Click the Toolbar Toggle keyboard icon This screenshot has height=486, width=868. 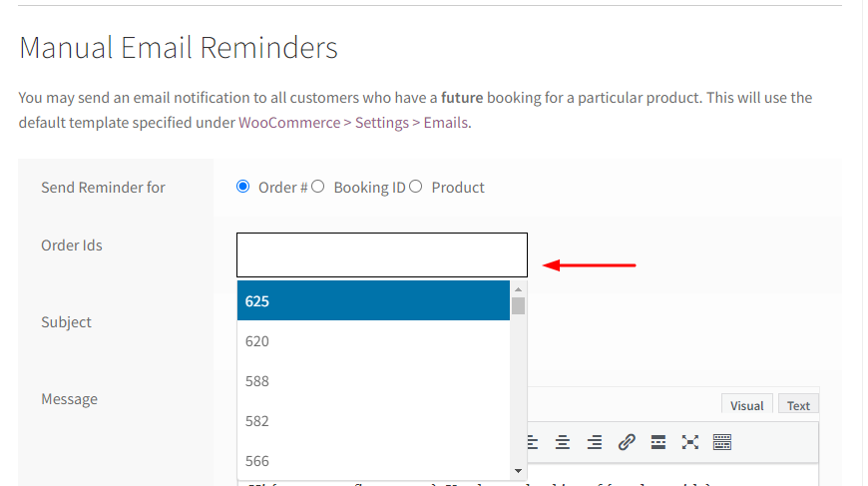click(x=722, y=442)
